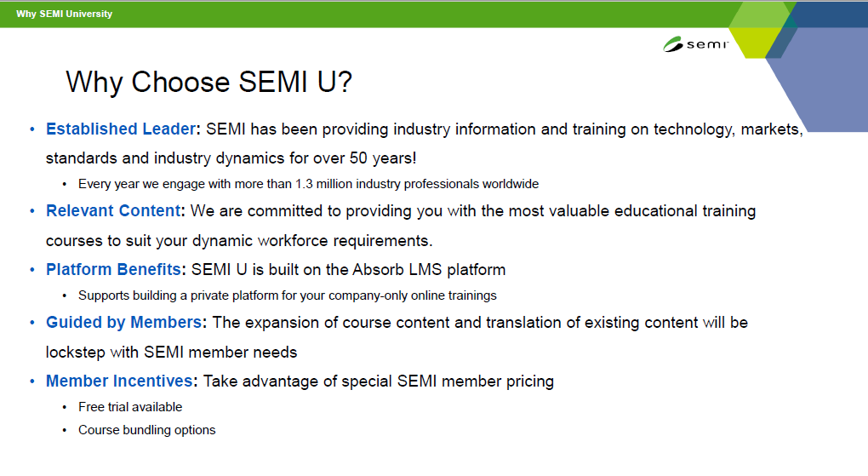Select the "Free trial available" bullet
The height and width of the screenshot is (476, 868).
pos(130,407)
